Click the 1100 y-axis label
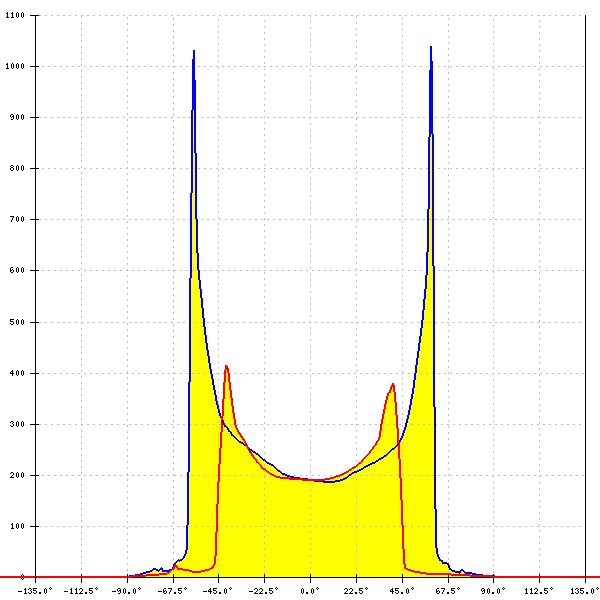Image resolution: width=600 pixels, height=600 pixels. point(15,15)
